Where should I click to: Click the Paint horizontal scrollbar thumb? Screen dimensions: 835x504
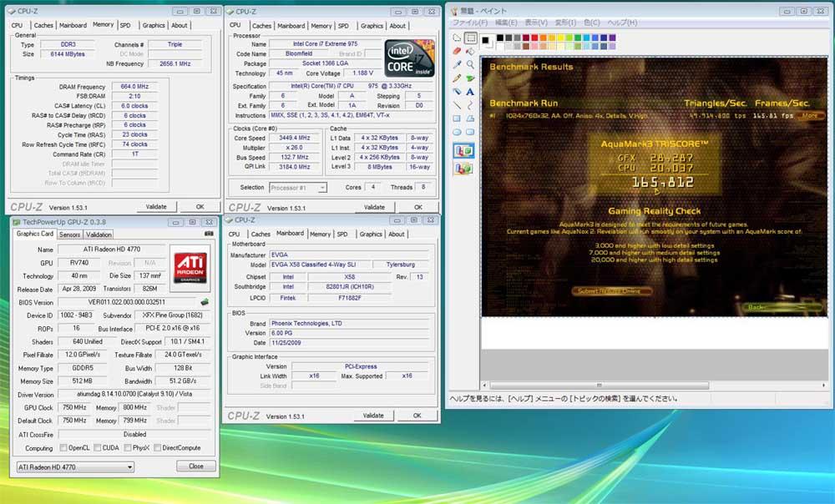[599, 385]
